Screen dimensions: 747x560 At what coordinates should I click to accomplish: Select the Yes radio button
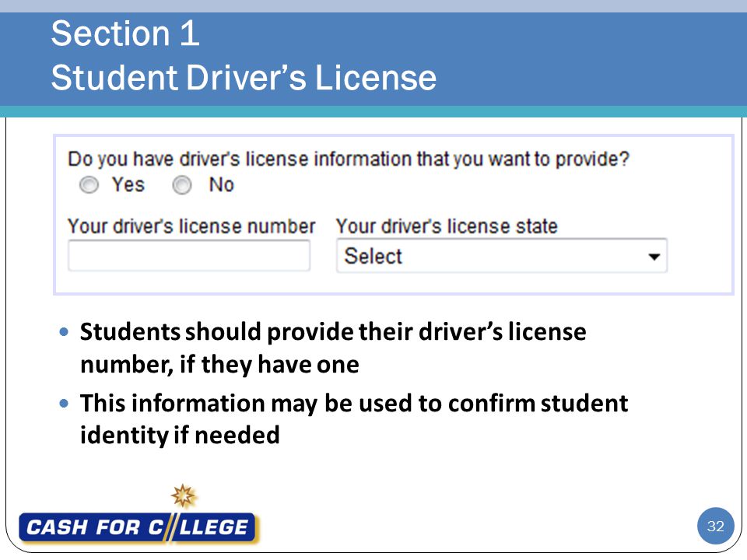tap(89, 185)
